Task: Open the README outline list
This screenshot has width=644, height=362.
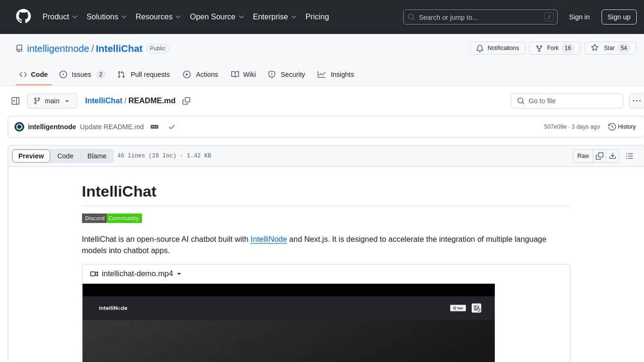Action: coord(629,156)
